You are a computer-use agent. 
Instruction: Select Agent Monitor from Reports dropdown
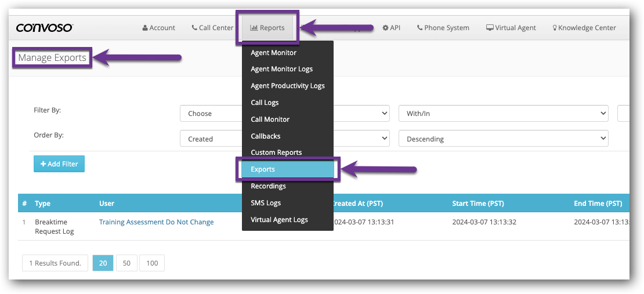(x=288, y=53)
